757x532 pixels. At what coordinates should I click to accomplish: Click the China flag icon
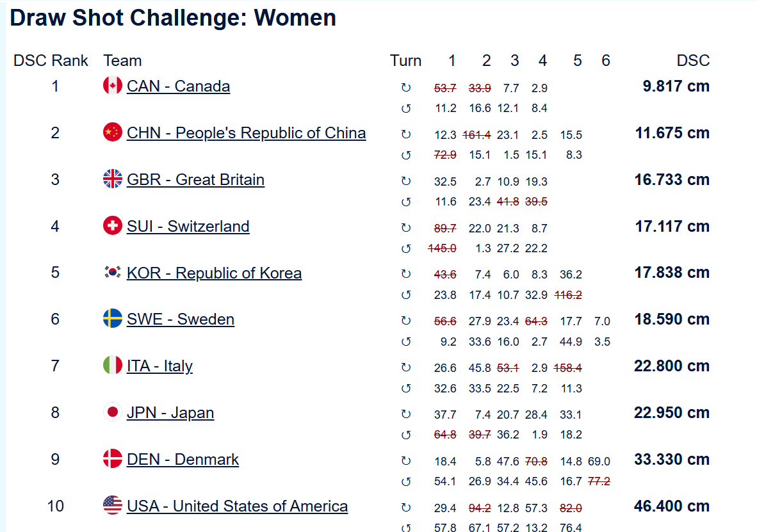click(113, 133)
